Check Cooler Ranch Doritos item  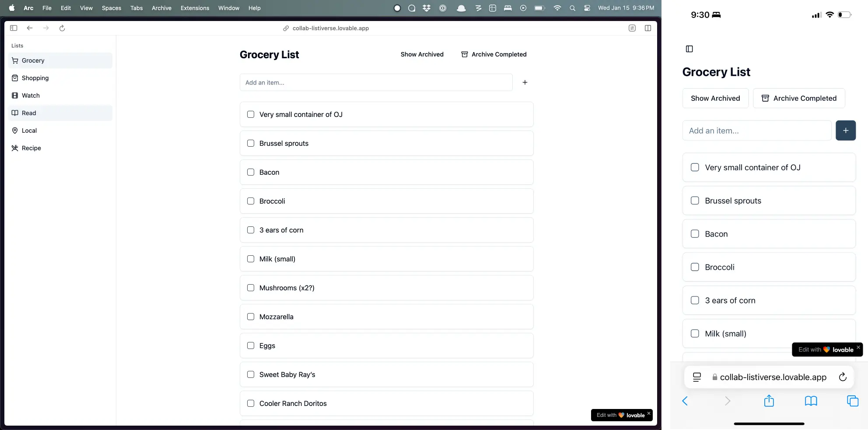[251, 403]
